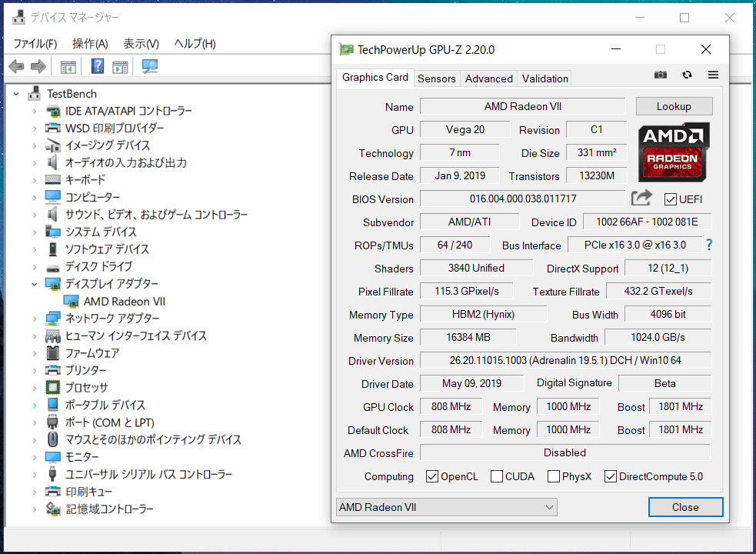Viewport: 756px width, 554px height.
Task: Click the Memory Type value HBM2 (Hynix)
Action: [x=483, y=314]
